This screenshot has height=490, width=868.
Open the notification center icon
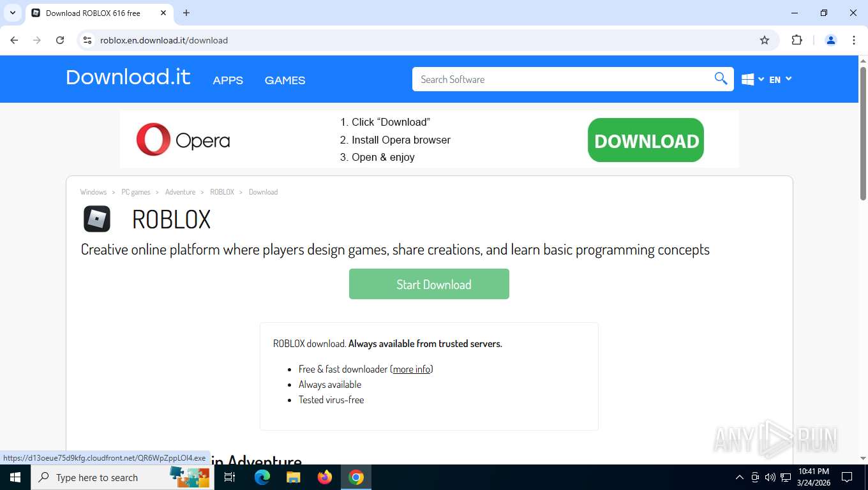point(847,477)
